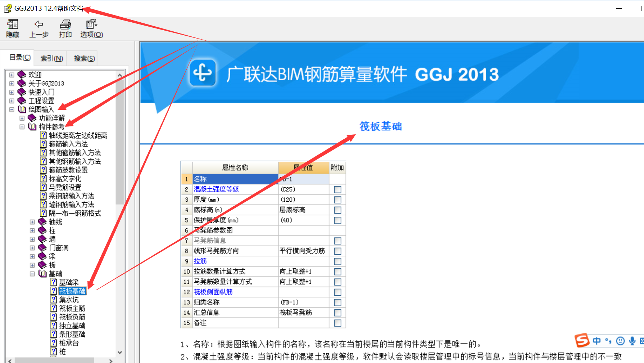Click the 层底标高 value cell
The height and width of the screenshot is (363, 644).
(303, 210)
